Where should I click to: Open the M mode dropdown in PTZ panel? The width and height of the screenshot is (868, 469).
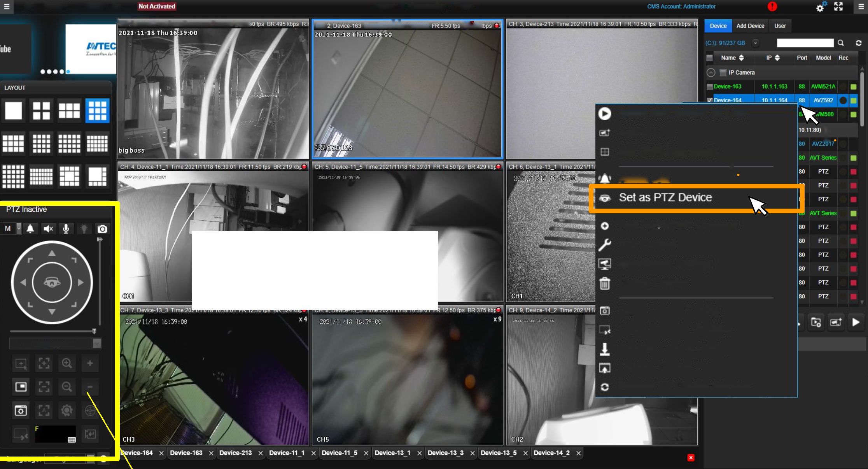(18, 229)
